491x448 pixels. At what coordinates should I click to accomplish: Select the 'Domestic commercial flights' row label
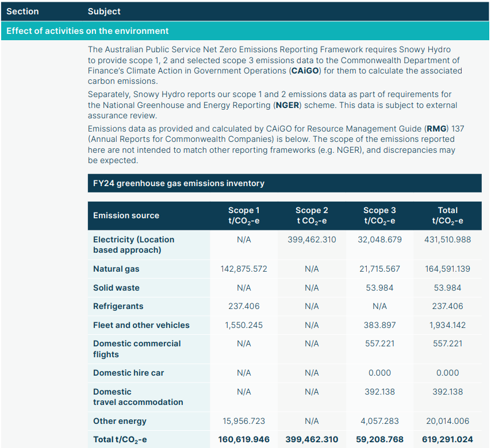pyautogui.click(x=137, y=349)
